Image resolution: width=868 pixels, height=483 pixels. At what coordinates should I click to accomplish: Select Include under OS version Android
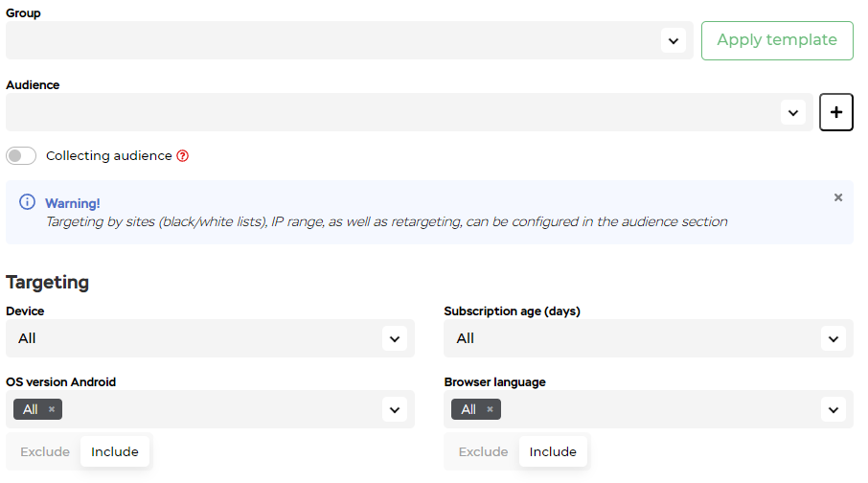[x=115, y=451]
